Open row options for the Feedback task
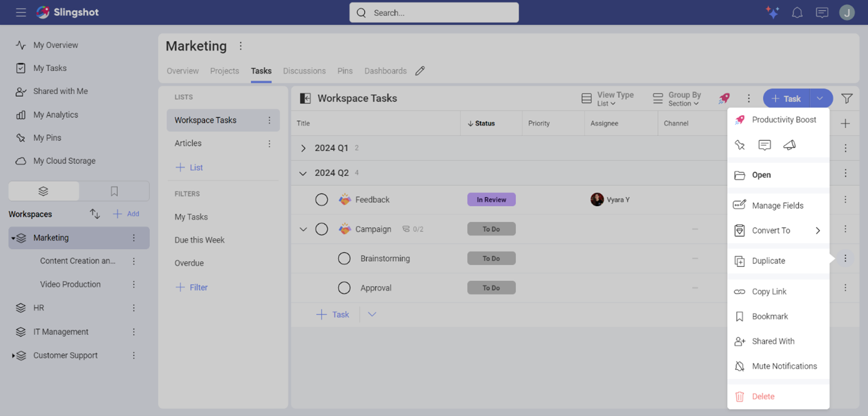This screenshot has height=416, width=868. [846, 200]
